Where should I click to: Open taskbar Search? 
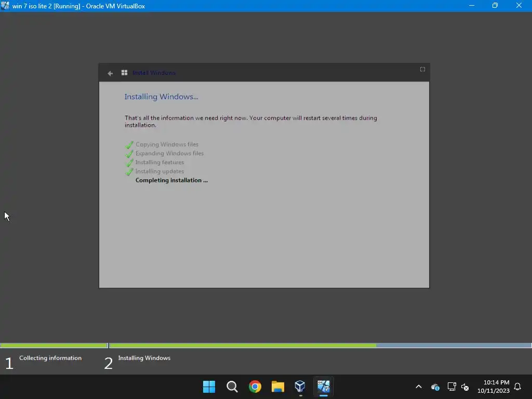point(232,387)
